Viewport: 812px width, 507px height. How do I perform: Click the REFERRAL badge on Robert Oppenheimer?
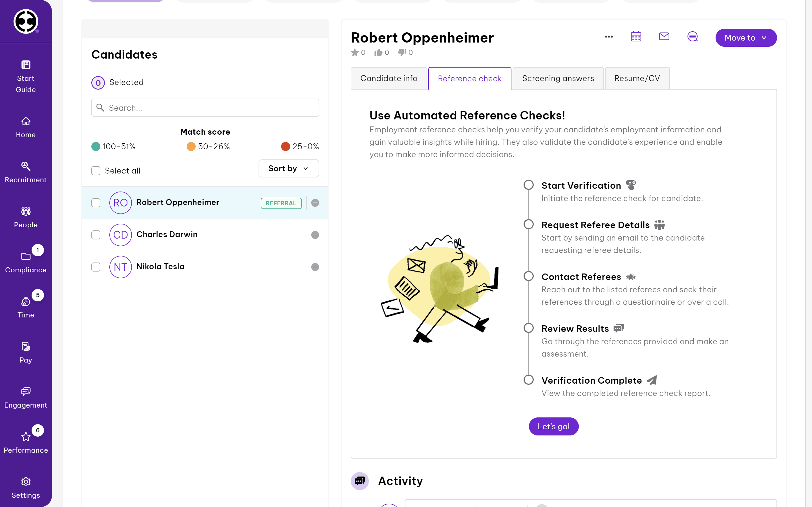tap(281, 203)
